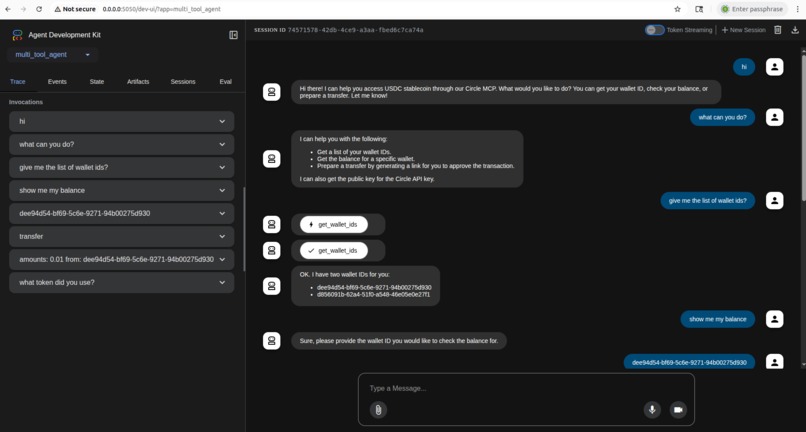Switch to the Trace tab
Viewport: 806px width, 432px height.
click(17, 82)
